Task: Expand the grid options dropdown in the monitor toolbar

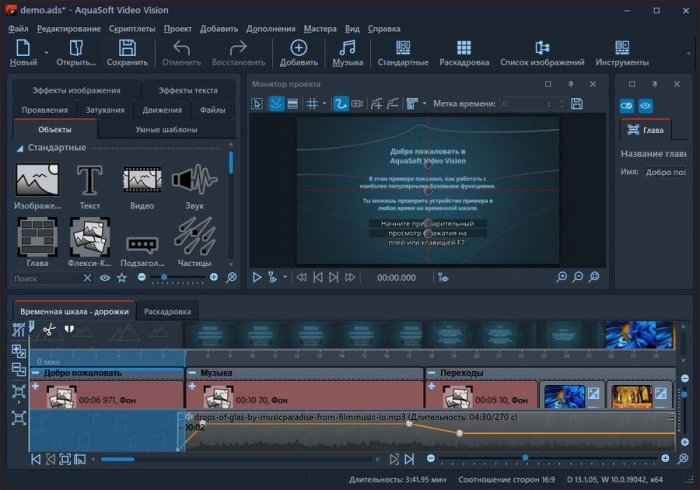Action: pyautogui.click(x=326, y=103)
